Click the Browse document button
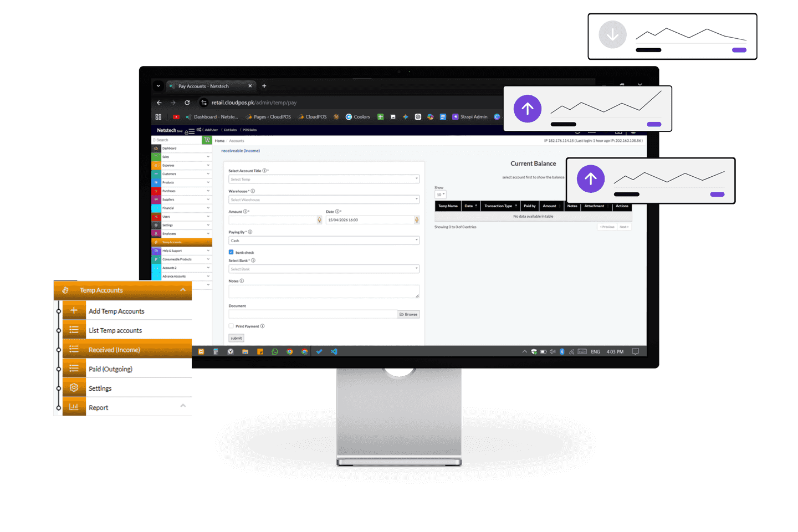This screenshot has width=798, height=532. [x=408, y=314]
